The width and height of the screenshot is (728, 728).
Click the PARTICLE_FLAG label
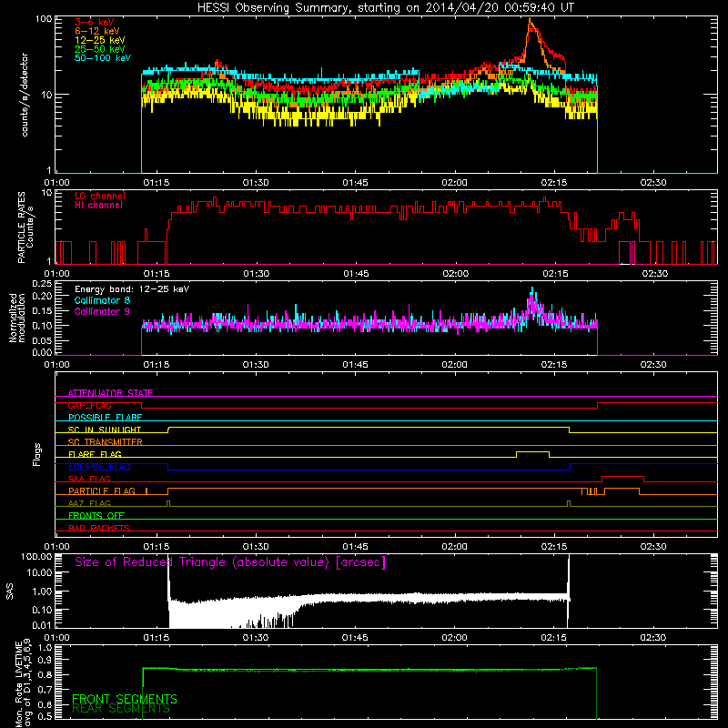(x=102, y=491)
